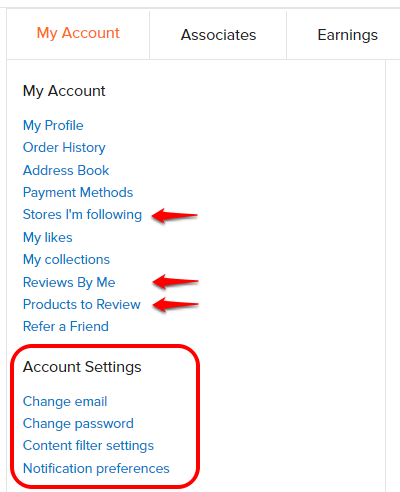View Order History
Screen dimensions: 400x492
pos(64,148)
